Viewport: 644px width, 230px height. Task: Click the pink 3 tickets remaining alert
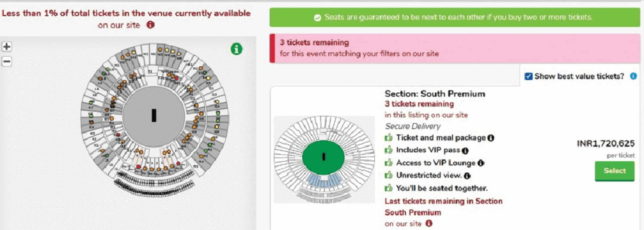pyautogui.click(x=454, y=48)
